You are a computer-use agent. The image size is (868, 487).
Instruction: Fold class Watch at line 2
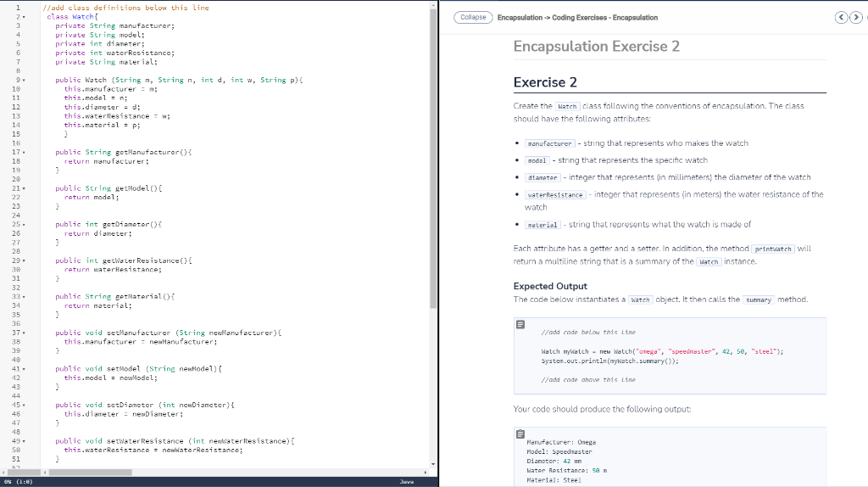click(24, 17)
